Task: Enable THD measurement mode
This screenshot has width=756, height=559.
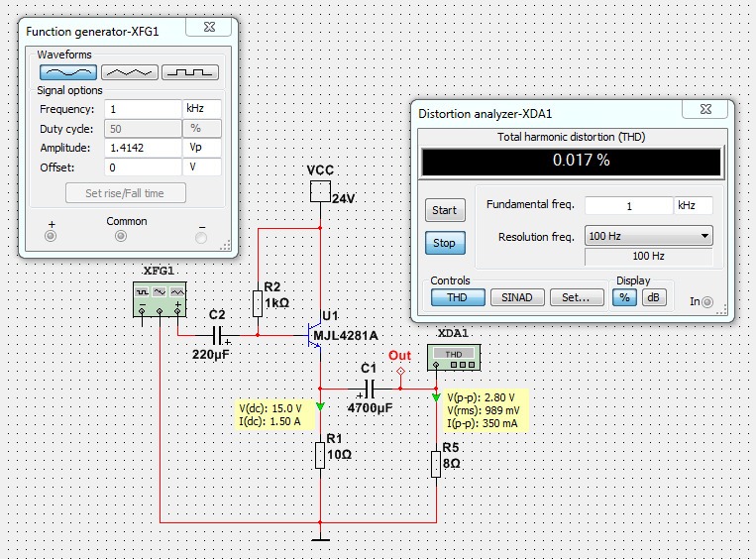Action: click(x=458, y=297)
